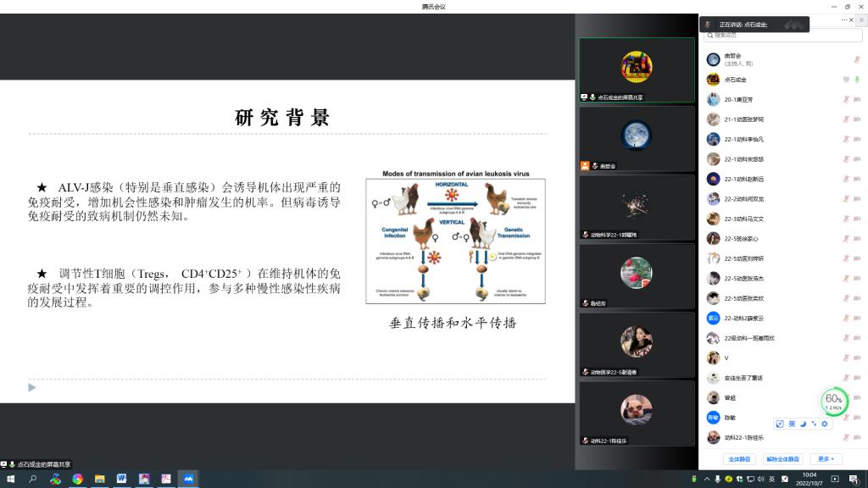The width and height of the screenshot is (868, 488).
Task: Click the Windows Start button
Action: [x=10, y=479]
